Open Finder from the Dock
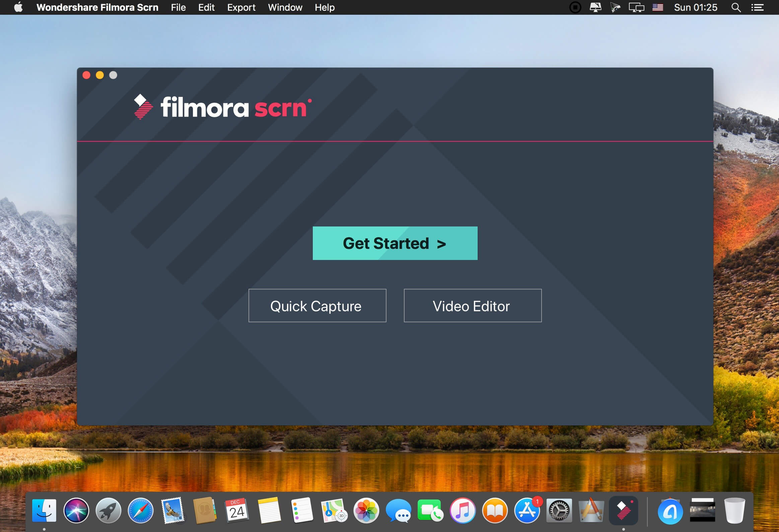779x532 pixels. 44,511
